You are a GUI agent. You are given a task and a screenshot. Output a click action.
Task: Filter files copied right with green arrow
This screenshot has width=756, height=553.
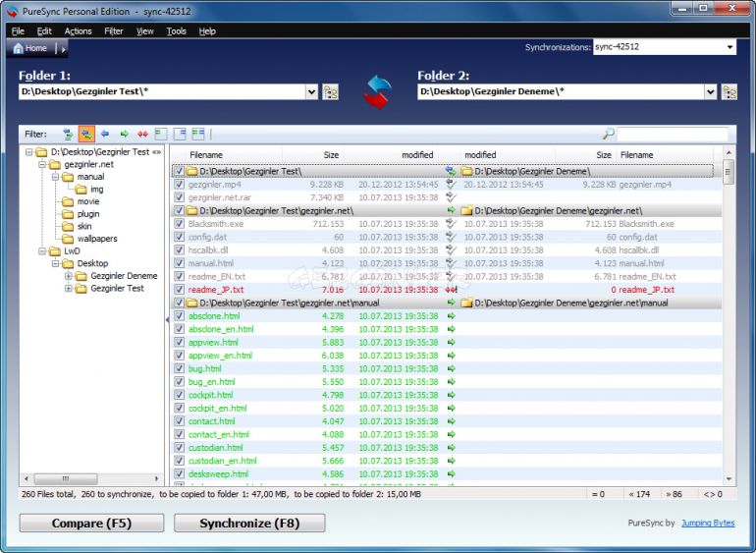pos(124,134)
